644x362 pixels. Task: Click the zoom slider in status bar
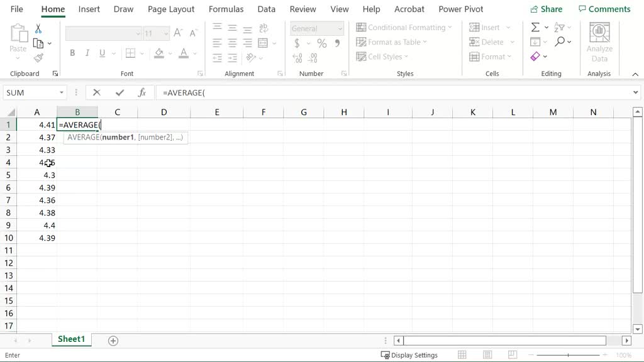[568, 355]
